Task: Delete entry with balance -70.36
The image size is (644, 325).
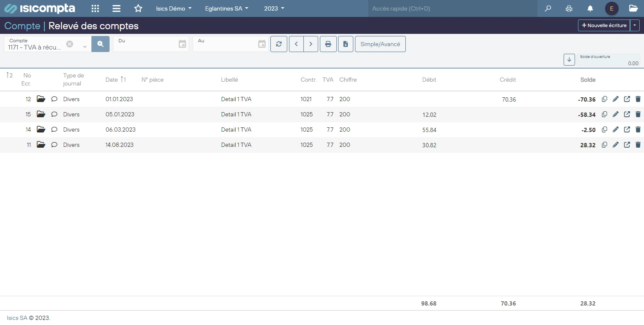Action: click(x=638, y=99)
